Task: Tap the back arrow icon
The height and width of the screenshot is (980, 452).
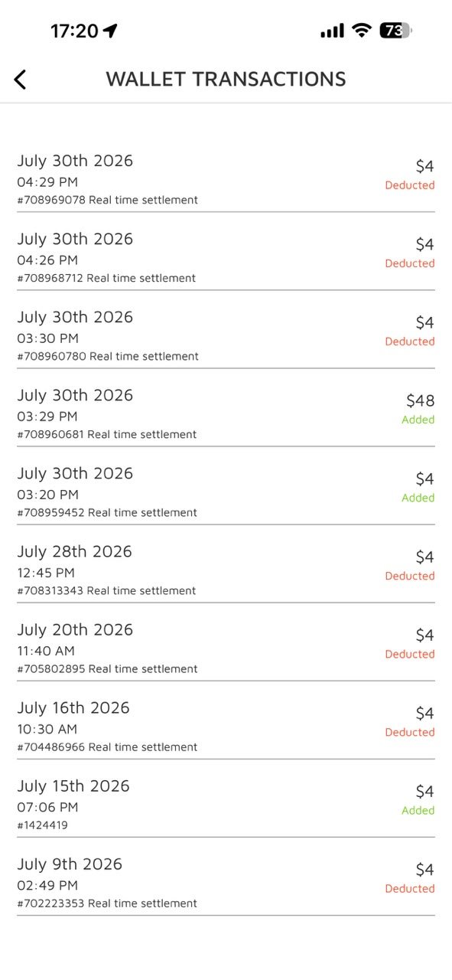Action: click(20, 79)
